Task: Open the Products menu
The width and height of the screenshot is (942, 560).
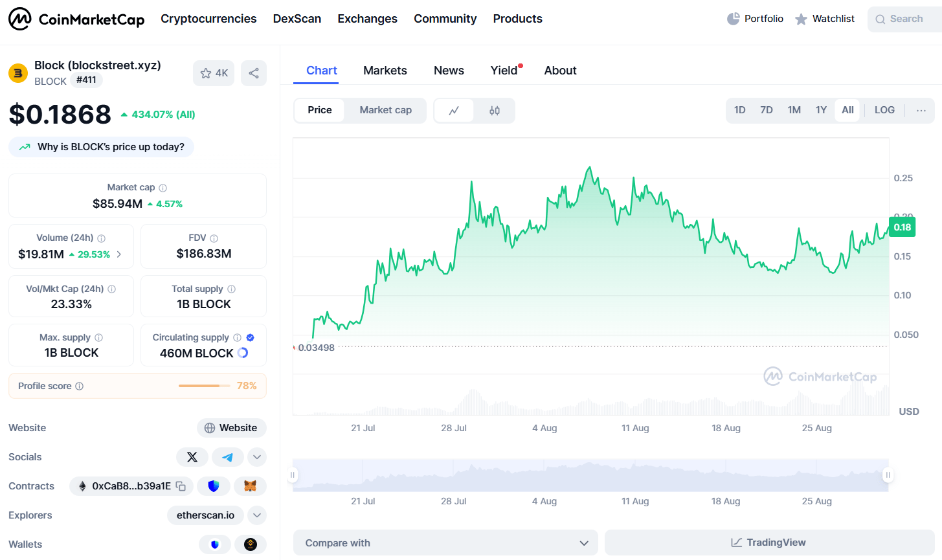Action: [x=518, y=19]
